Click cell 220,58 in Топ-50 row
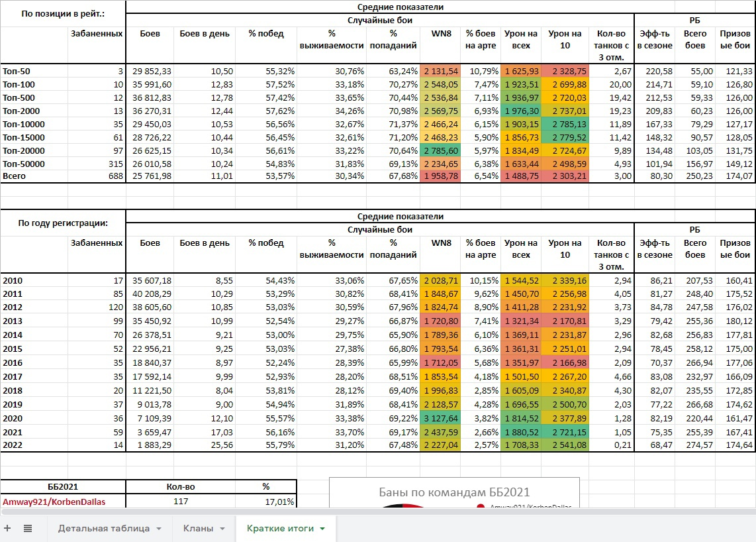The width and height of the screenshot is (756, 542). pyautogui.click(x=655, y=71)
